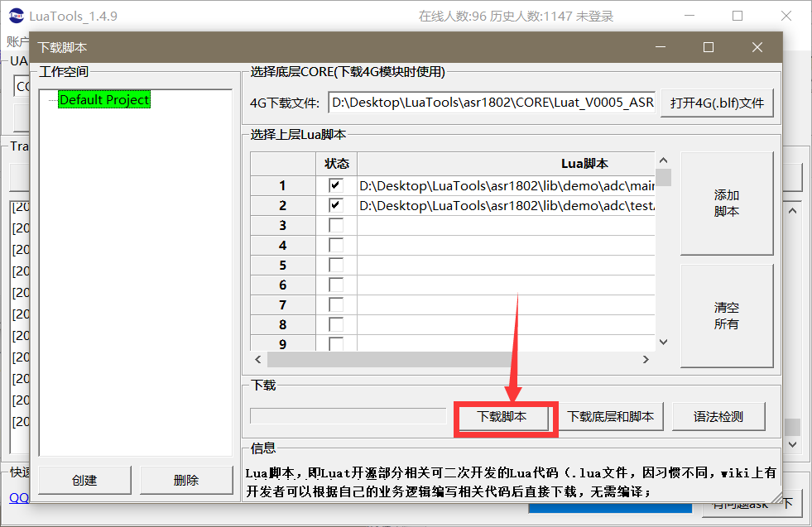Image resolution: width=812 pixels, height=527 pixels.
Task: Tick the status checkbox in row 6
Action: click(x=336, y=285)
